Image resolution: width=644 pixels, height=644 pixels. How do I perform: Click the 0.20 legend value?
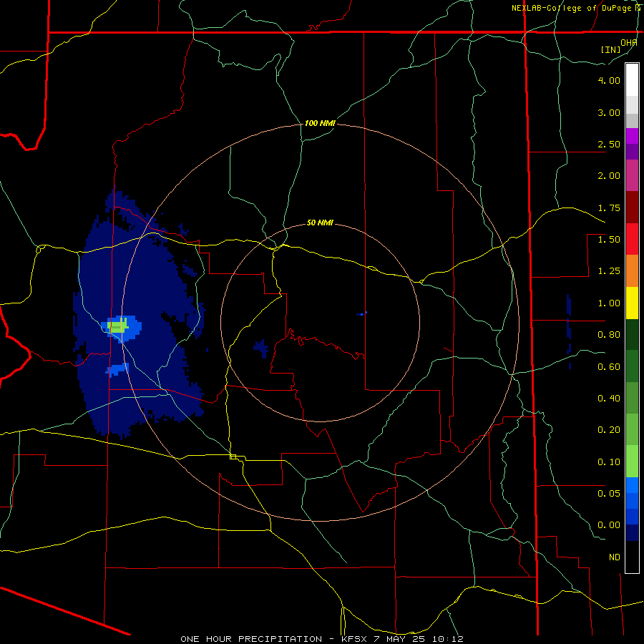point(609,430)
